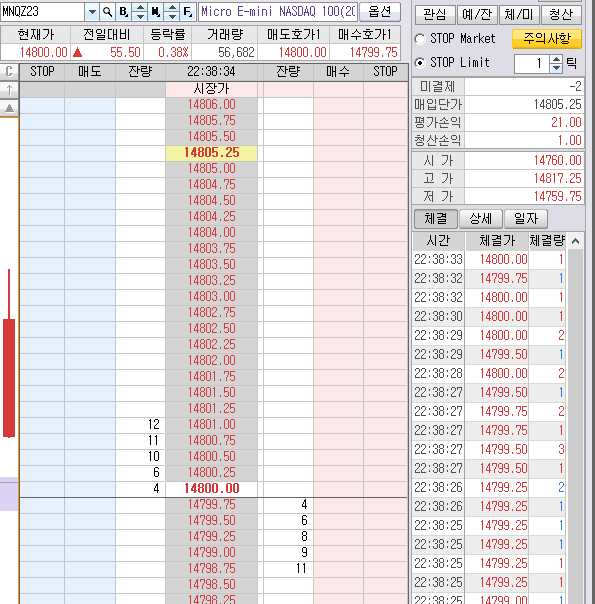595x604 pixels.
Task: Open the 예/잔 tab
Action: click(477, 15)
